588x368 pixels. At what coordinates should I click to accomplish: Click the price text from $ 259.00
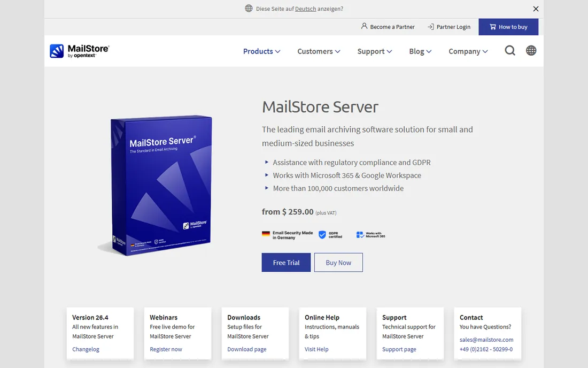(x=288, y=212)
